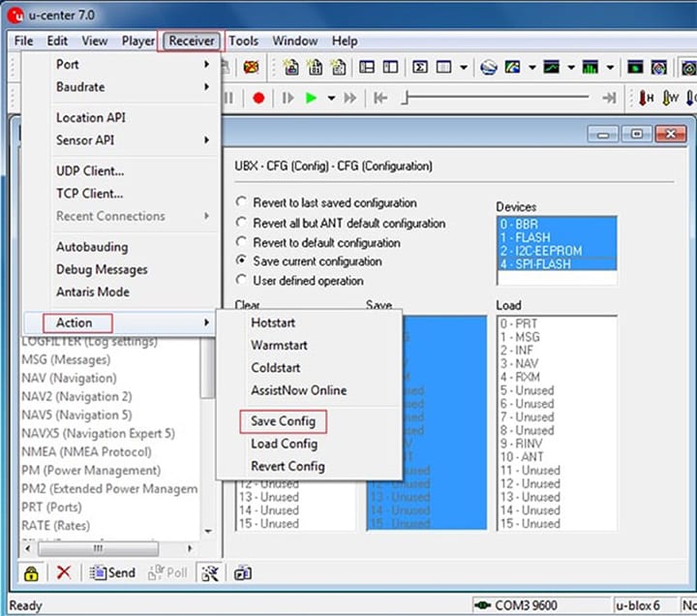Click the colorful circular icon after sky view
The image size is (697, 616).
659,67
